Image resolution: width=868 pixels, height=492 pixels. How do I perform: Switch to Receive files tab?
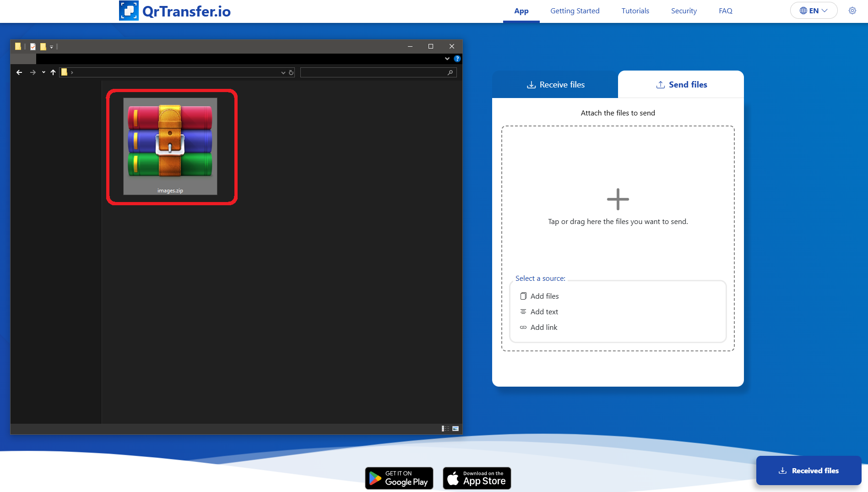click(x=555, y=85)
